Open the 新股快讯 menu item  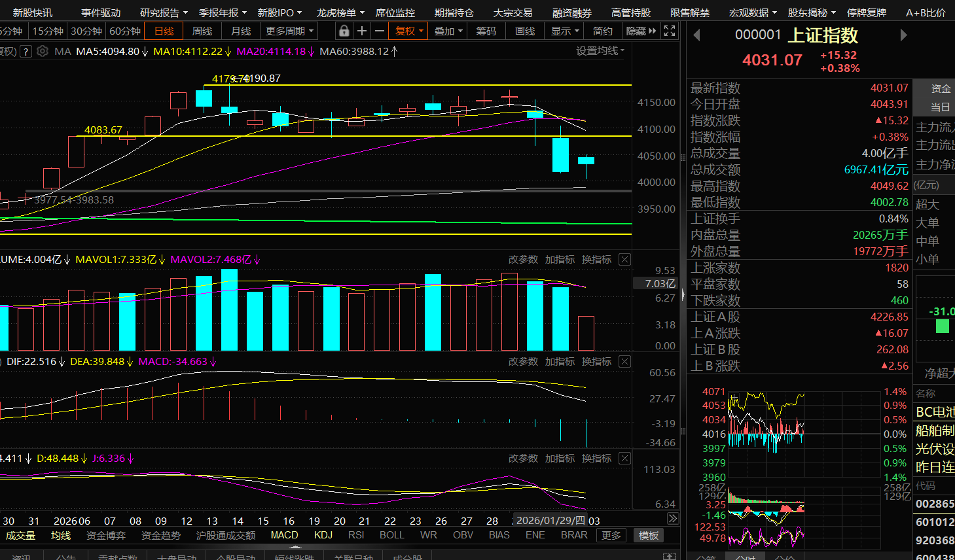pyautogui.click(x=33, y=12)
